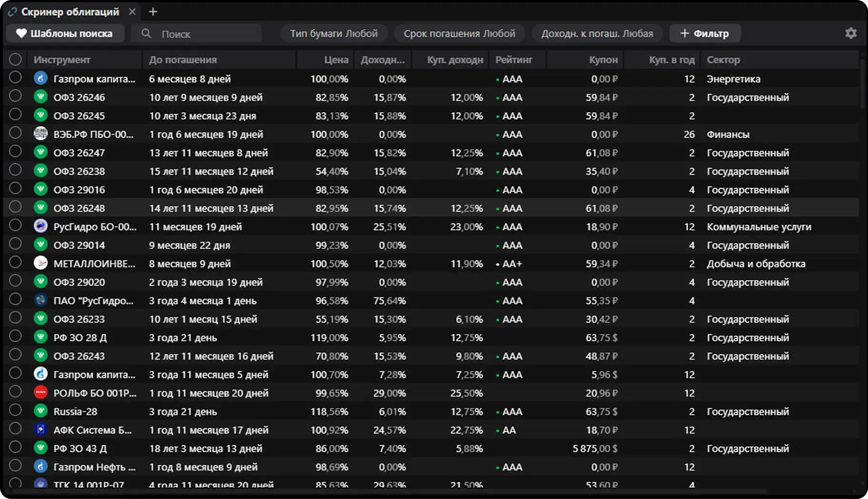
Task: Open the Срок погашения Любой filter dropdown
Action: (459, 33)
